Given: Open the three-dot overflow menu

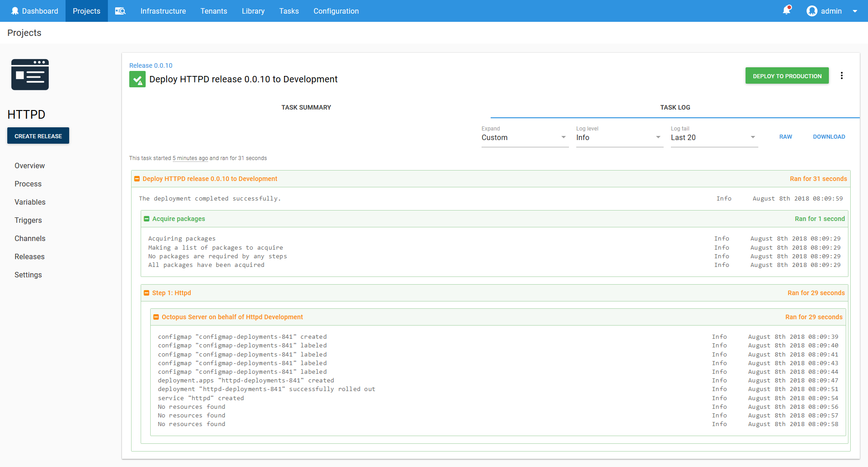Looking at the screenshot, I should tap(842, 75).
